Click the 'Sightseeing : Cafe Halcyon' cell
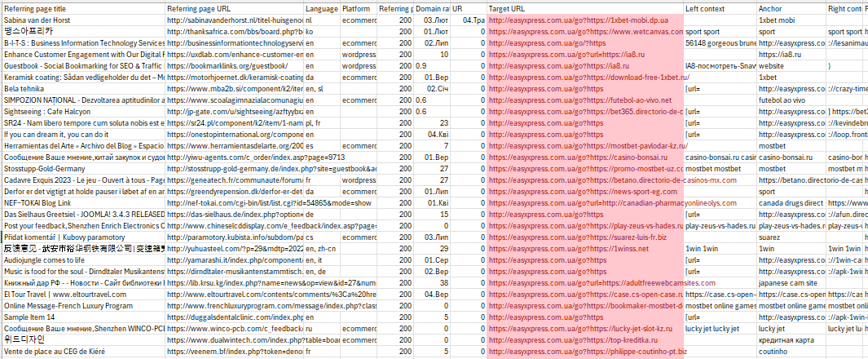This screenshot has width=868, height=359. 83,111
